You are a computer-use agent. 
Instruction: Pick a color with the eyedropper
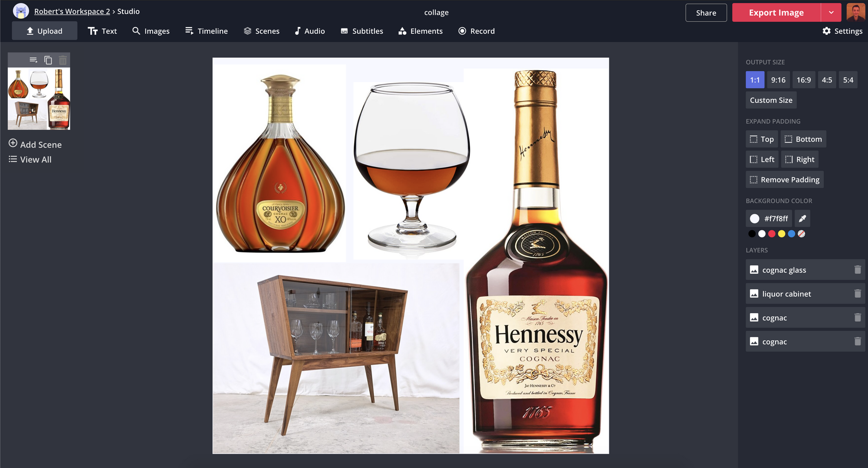(x=802, y=219)
